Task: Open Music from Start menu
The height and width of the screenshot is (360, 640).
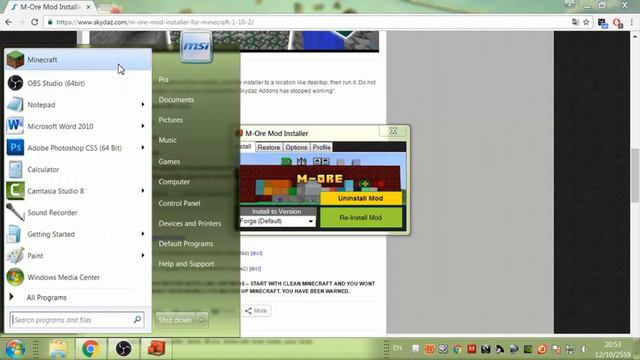Action: pyautogui.click(x=167, y=140)
